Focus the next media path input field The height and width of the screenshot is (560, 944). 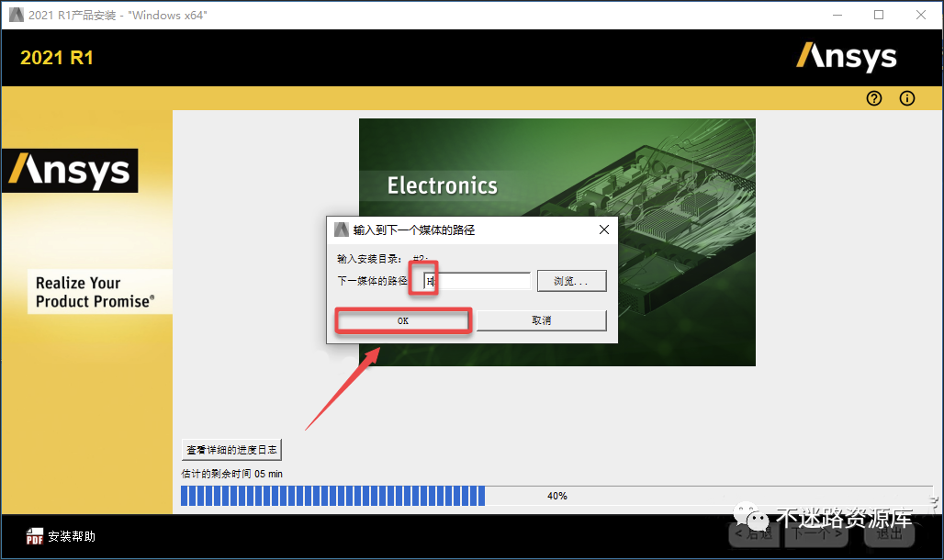coord(477,281)
